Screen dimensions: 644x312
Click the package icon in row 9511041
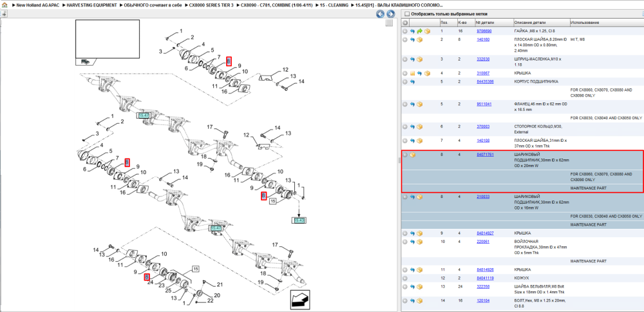420,104
